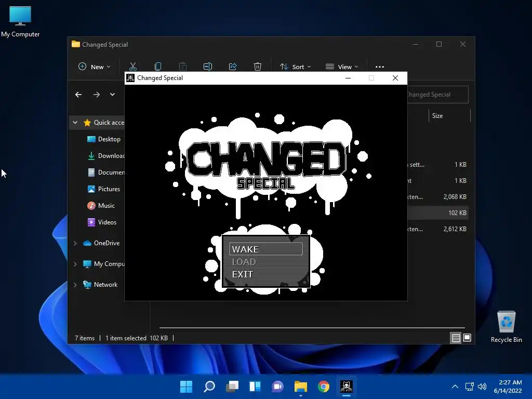Close the Changed Special game window
Viewport: 532px width, 399px height.
pos(395,78)
